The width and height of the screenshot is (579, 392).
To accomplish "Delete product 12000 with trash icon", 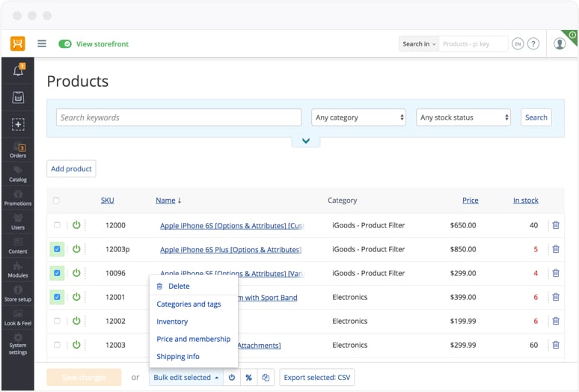I will pos(555,225).
